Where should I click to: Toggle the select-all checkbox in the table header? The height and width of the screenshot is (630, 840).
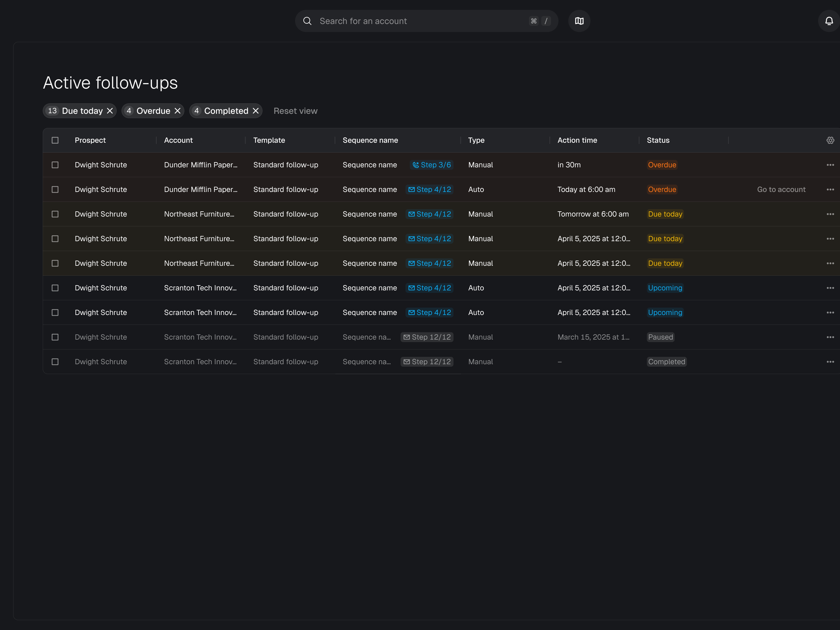tap(55, 140)
